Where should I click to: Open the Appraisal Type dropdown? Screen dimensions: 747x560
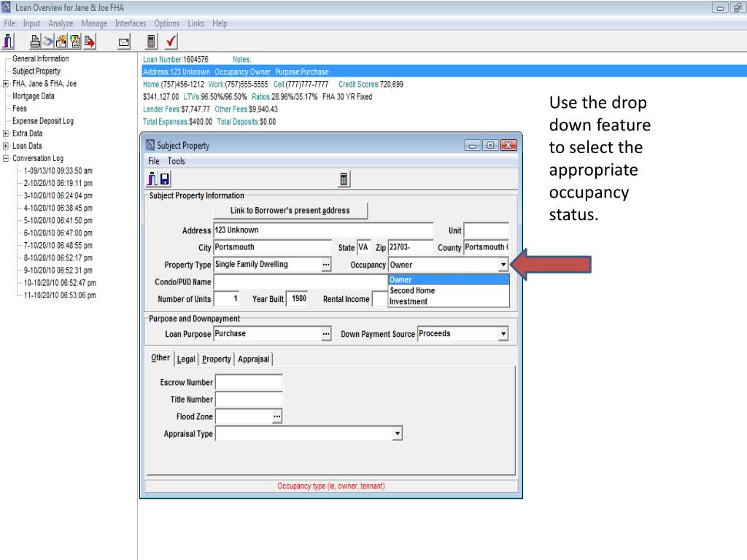pos(397,433)
